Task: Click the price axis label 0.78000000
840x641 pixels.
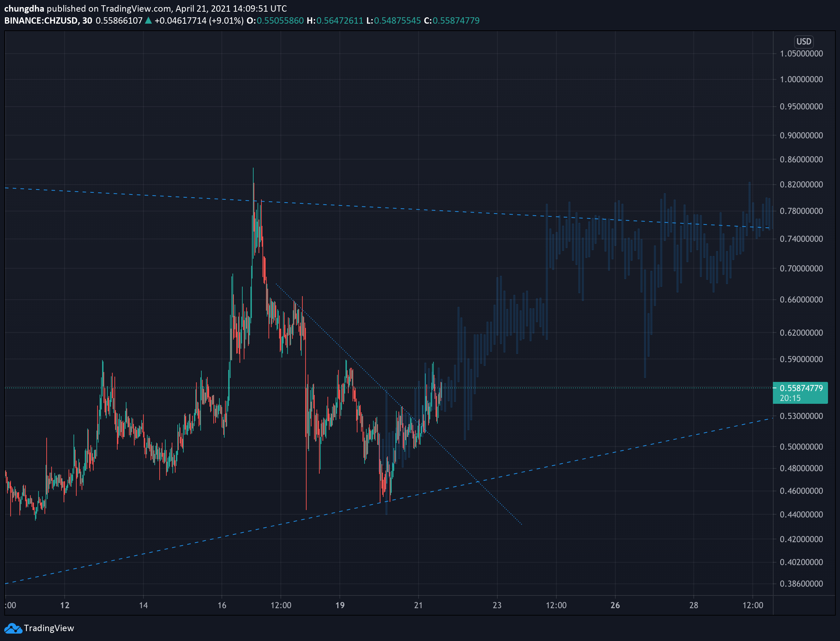Action: pyautogui.click(x=801, y=211)
